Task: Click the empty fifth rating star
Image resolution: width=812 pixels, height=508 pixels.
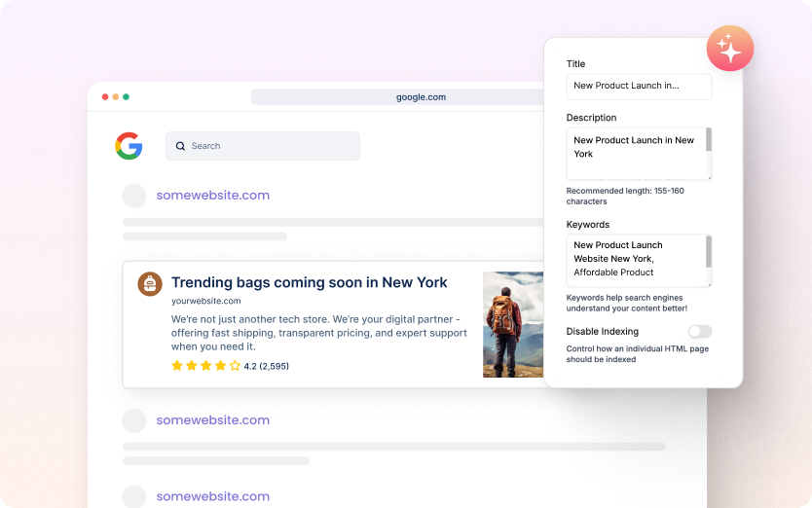Action: 235,366
